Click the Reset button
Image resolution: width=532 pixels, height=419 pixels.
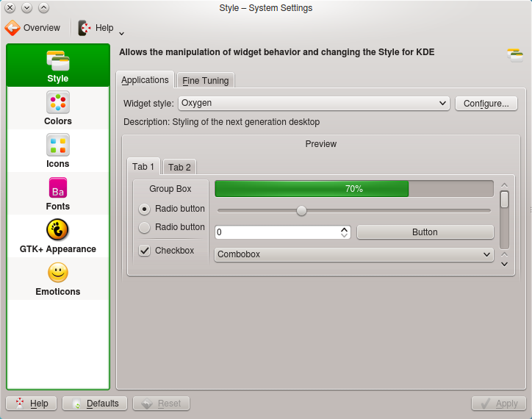[161, 404]
